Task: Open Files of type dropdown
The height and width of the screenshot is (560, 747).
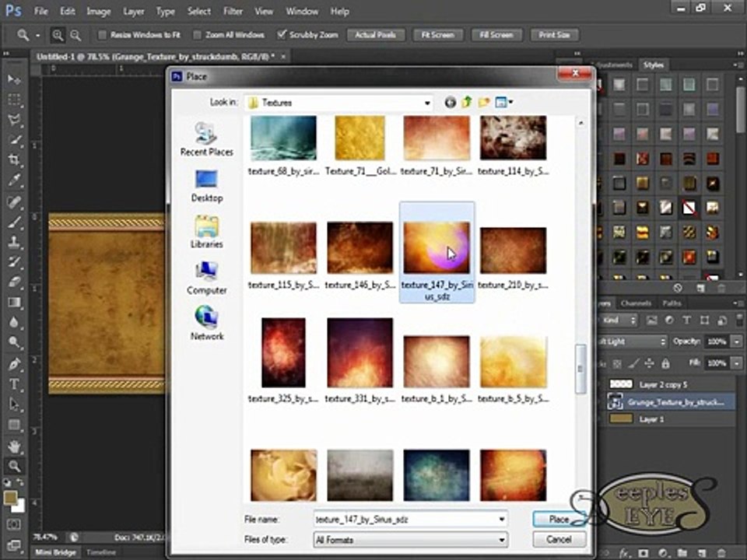Action: [502, 540]
